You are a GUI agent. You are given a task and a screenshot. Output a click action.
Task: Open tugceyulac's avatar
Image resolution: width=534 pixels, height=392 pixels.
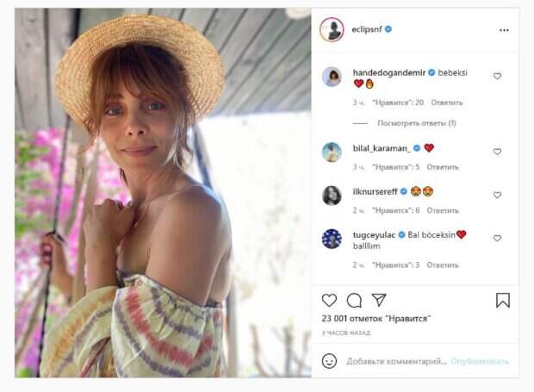click(332, 239)
